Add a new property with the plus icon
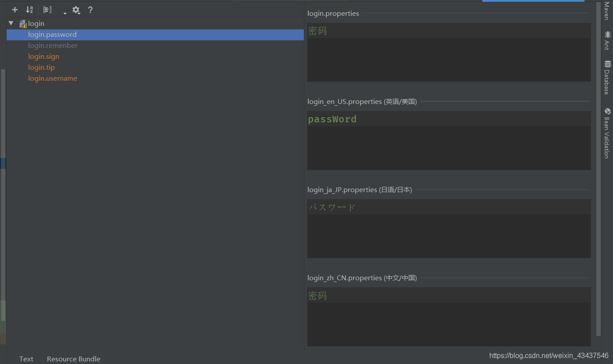 15,10
